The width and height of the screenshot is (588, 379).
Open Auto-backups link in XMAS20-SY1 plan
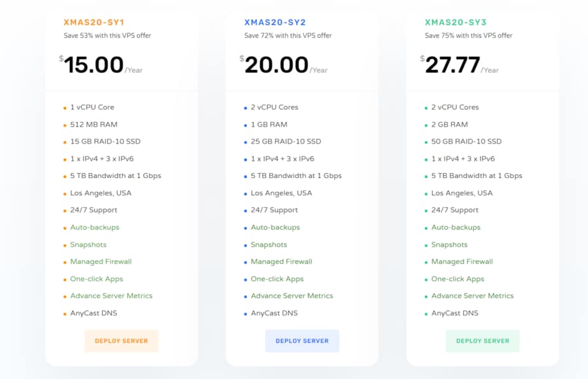(95, 227)
